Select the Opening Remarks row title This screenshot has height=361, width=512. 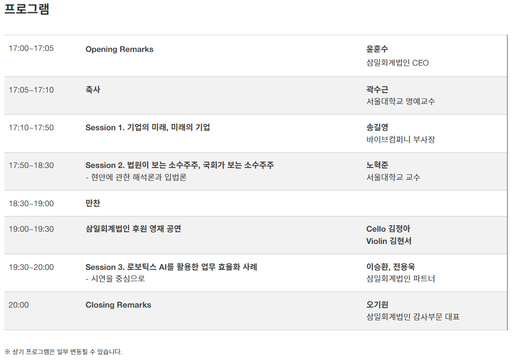click(119, 49)
